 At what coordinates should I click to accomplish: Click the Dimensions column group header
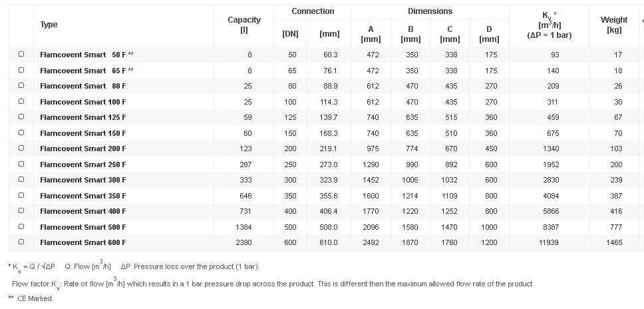(x=430, y=11)
